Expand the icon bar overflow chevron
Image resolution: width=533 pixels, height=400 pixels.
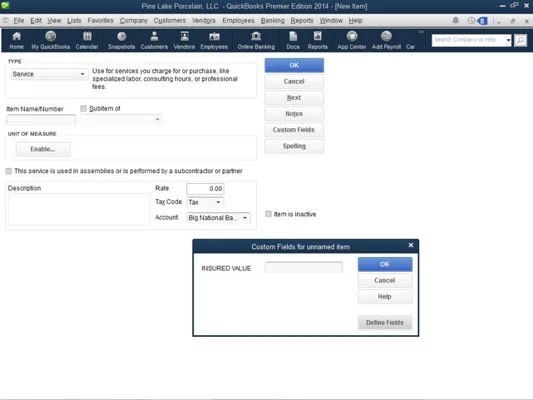point(421,32)
